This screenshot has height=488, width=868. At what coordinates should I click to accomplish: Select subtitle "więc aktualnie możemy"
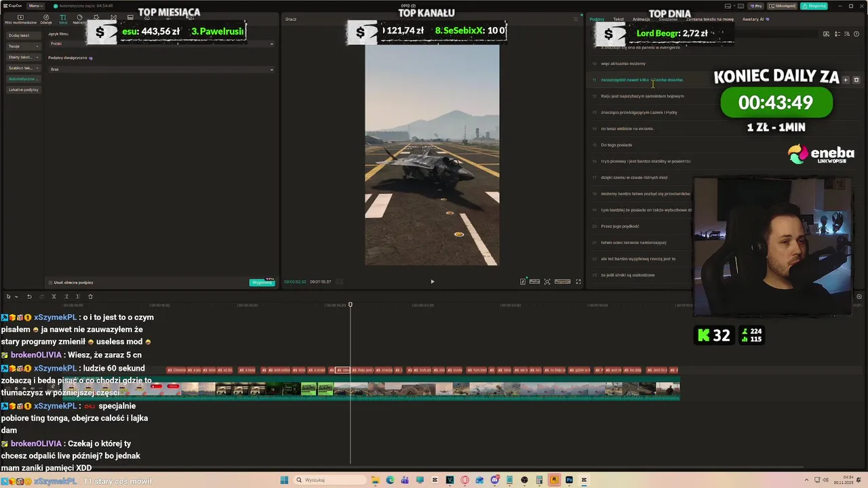point(623,64)
